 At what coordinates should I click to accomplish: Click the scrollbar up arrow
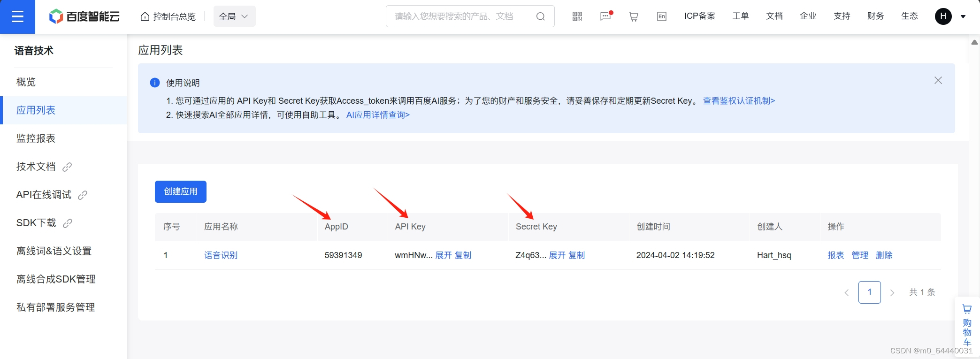974,42
